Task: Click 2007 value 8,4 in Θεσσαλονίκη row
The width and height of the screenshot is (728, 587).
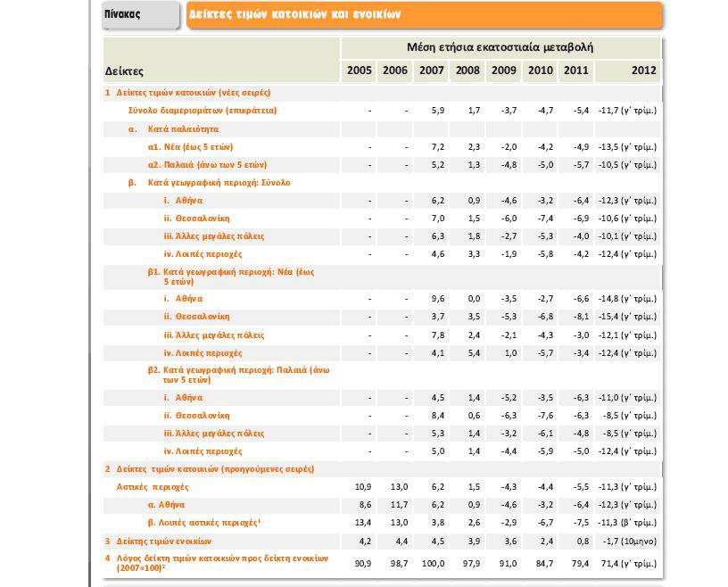Action: pos(438,416)
